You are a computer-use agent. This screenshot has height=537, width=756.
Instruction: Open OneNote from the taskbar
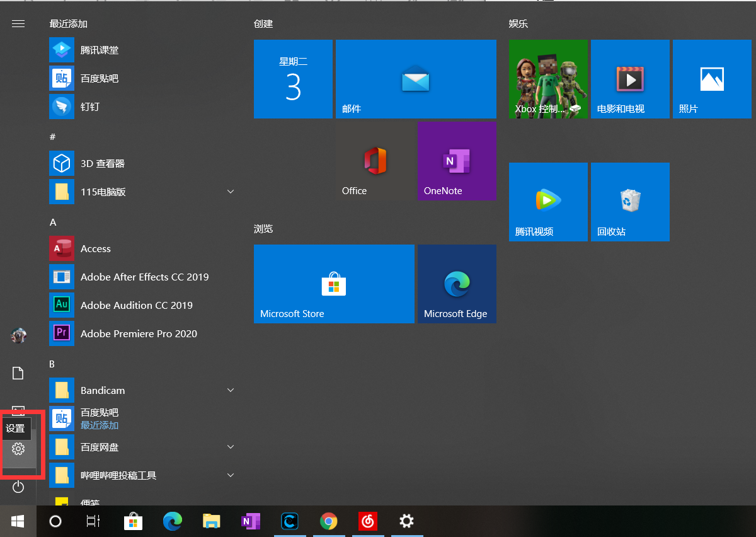click(251, 521)
